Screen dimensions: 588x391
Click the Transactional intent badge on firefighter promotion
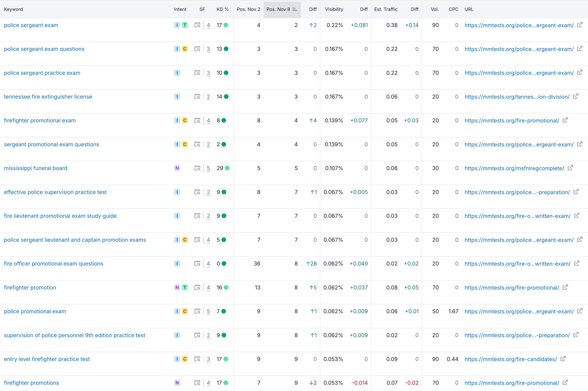pos(184,287)
